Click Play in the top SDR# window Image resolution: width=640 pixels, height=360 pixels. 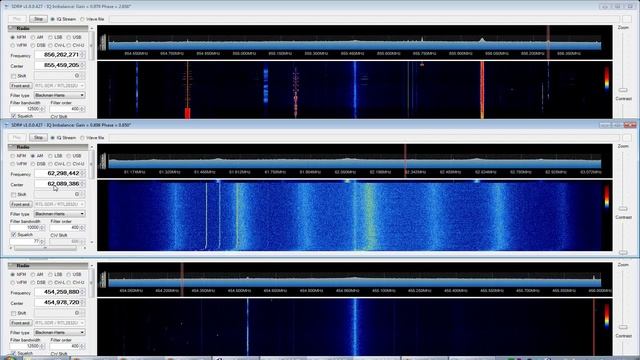point(17,19)
